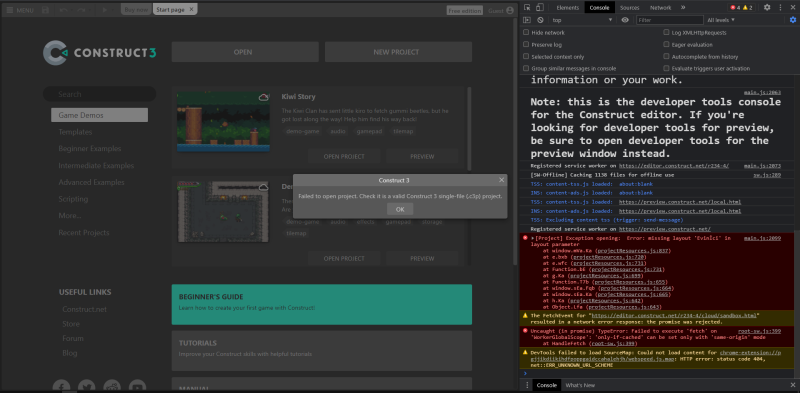Expand more DevTools tabs chevron

[x=683, y=8]
